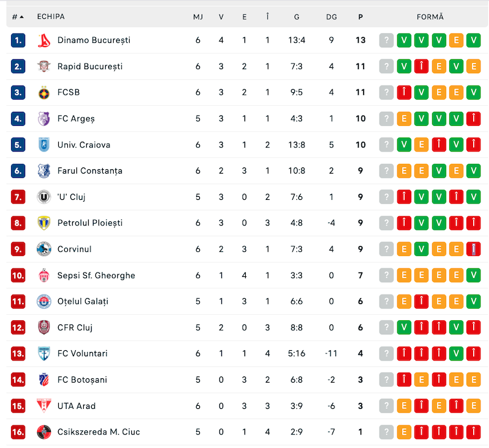Click the FC Voluntari anchor crest
This screenshot has width=489, height=448.
[44, 353]
